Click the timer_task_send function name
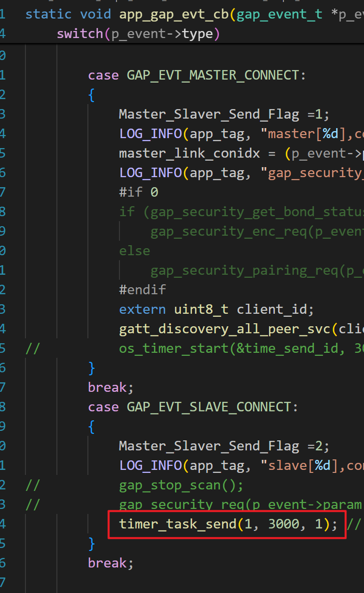The width and height of the screenshot is (364, 593). 177,524
